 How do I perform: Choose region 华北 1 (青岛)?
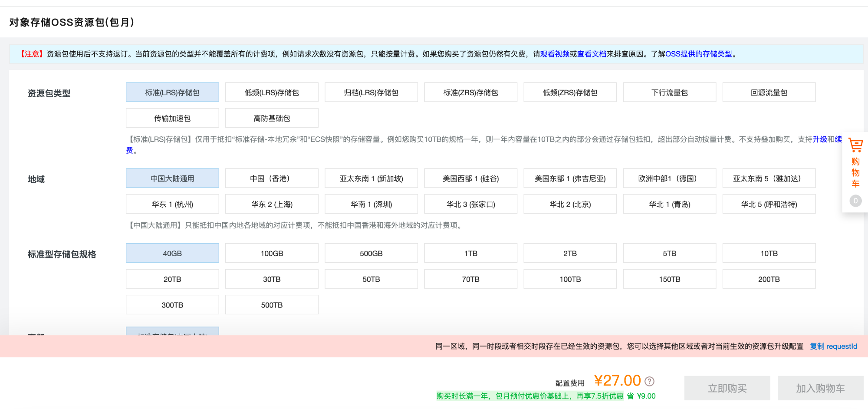pos(669,204)
